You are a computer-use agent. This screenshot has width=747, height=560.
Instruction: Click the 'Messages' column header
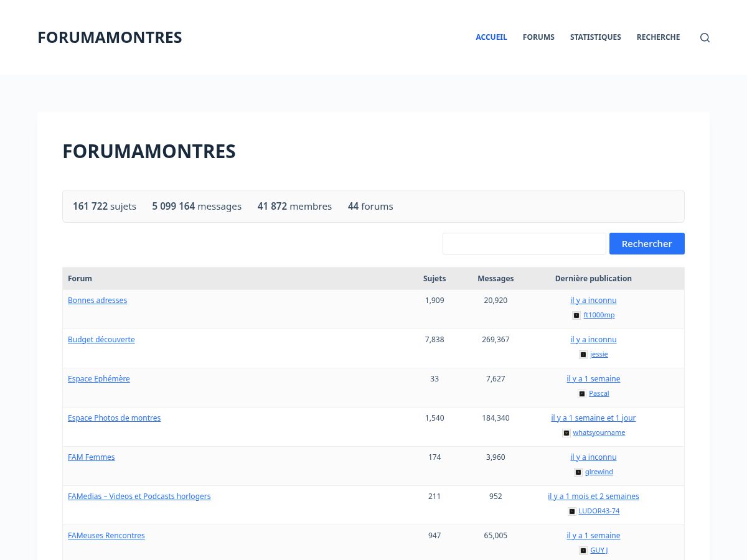[496, 278]
